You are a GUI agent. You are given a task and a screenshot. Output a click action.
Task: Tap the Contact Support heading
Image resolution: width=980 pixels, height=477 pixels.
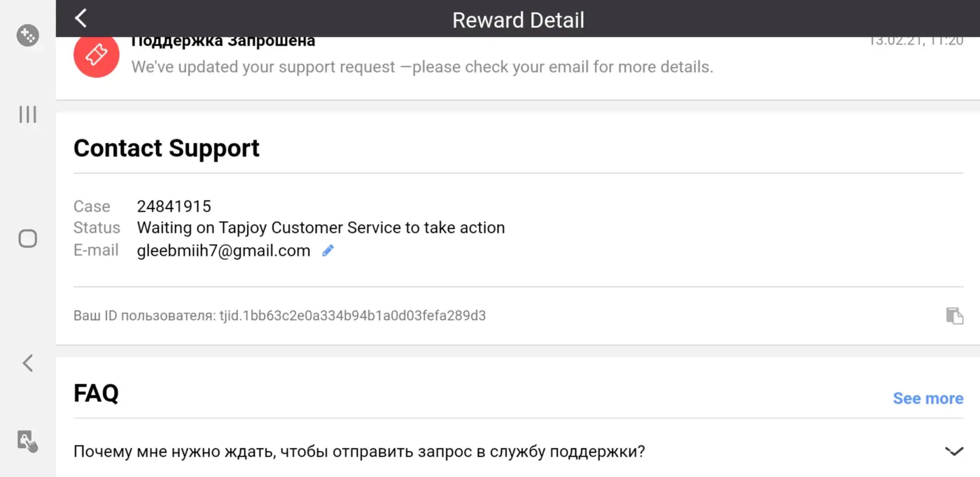click(x=167, y=148)
